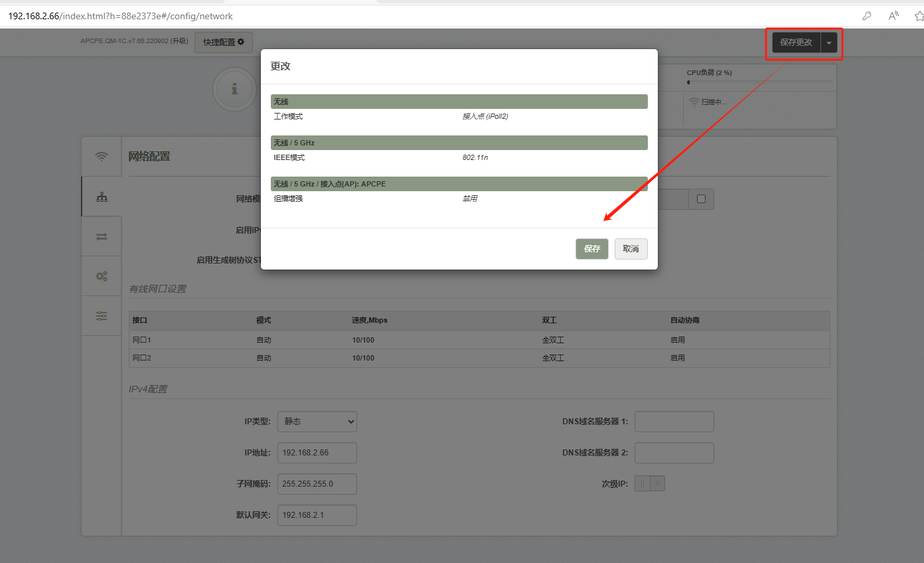This screenshot has width=924, height=563.
Task: Click the 保存更改 button
Action: pos(796,42)
